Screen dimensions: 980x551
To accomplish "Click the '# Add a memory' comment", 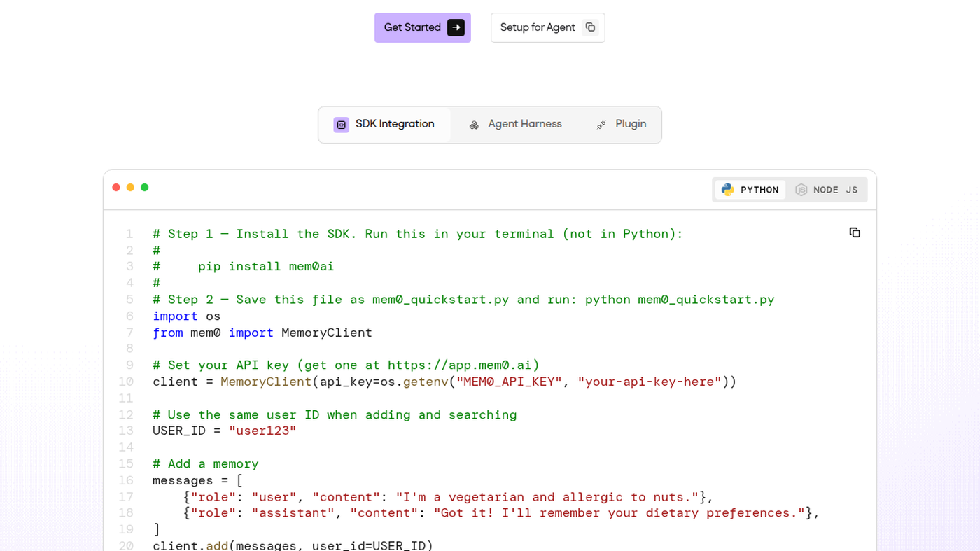I will [x=206, y=463].
